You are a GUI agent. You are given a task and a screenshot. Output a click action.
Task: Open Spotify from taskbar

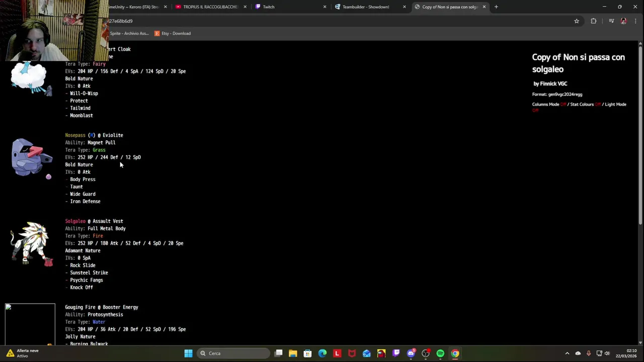tap(440, 353)
